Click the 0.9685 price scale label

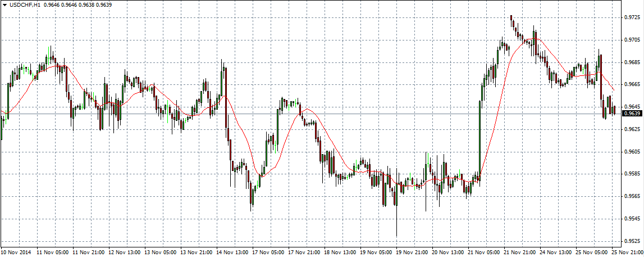click(633, 62)
